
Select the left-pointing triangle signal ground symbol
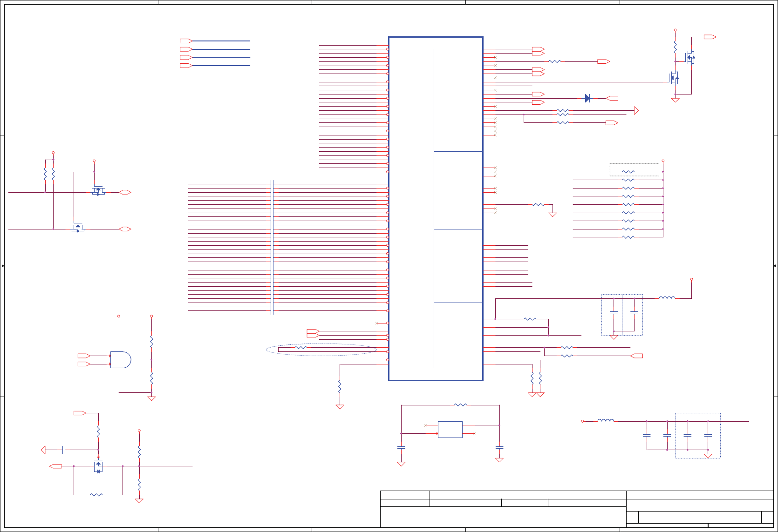coord(43,450)
